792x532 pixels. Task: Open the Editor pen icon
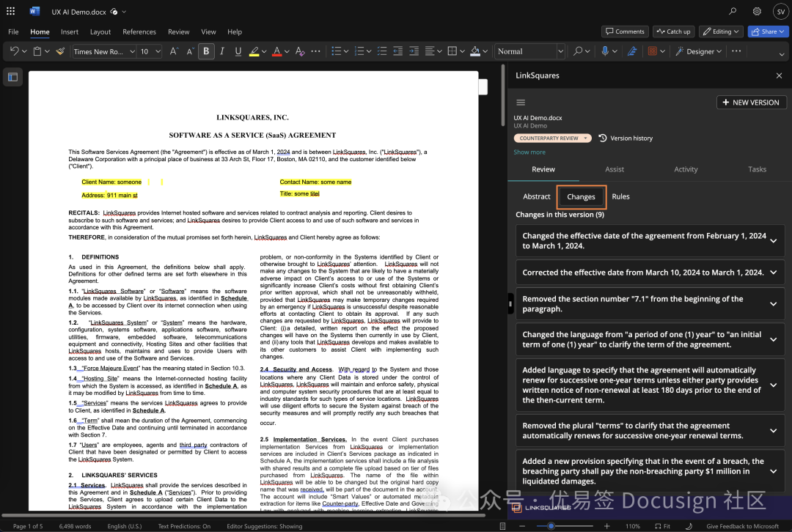632,51
